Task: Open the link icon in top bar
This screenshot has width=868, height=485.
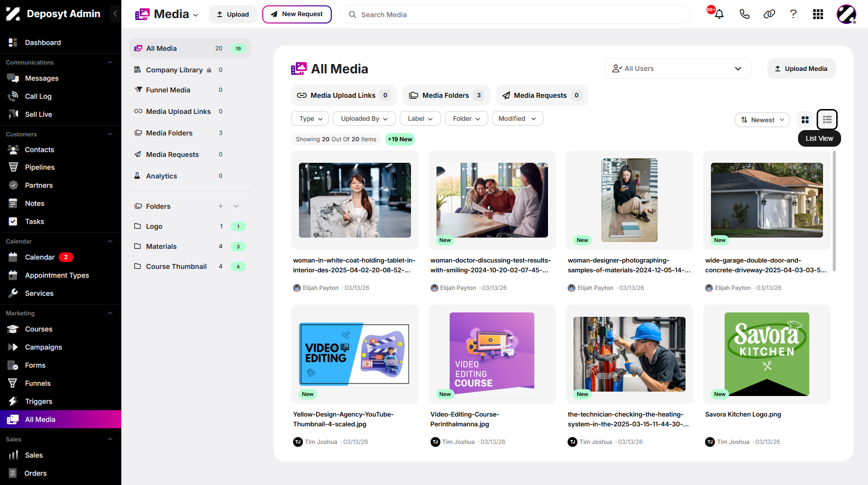Action: pos(769,14)
